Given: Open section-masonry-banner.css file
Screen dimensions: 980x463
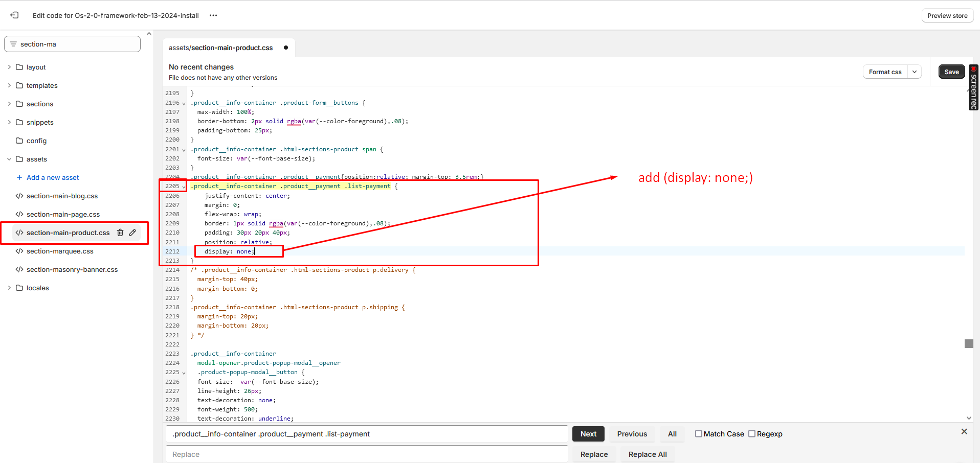Looking at the screenshot, I should pyautogui.click(x=72, y=269).
